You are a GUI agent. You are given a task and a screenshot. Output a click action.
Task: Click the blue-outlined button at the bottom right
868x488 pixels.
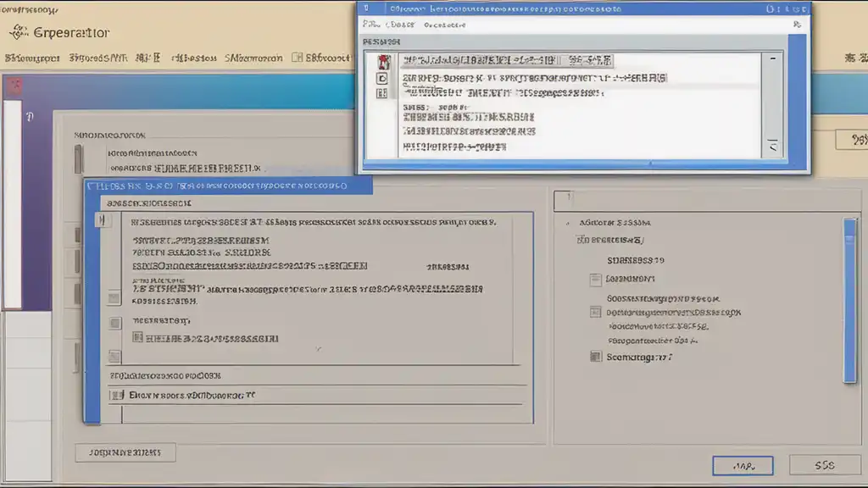743,466
